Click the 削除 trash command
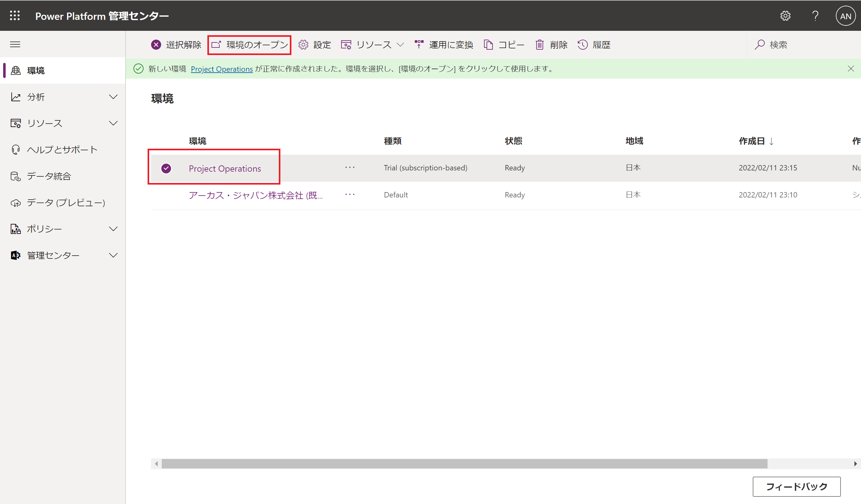This screenshot has width=861, height=504. click(x=551, y=45)
